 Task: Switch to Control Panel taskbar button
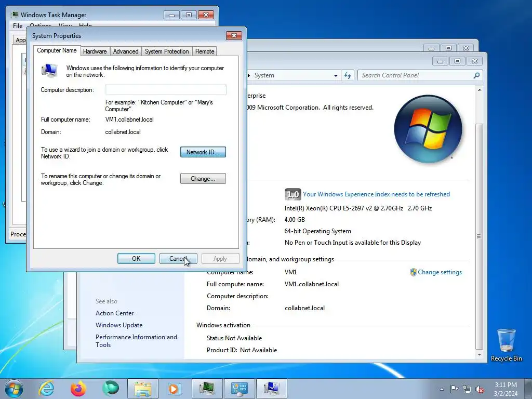(x=239, y=389)
